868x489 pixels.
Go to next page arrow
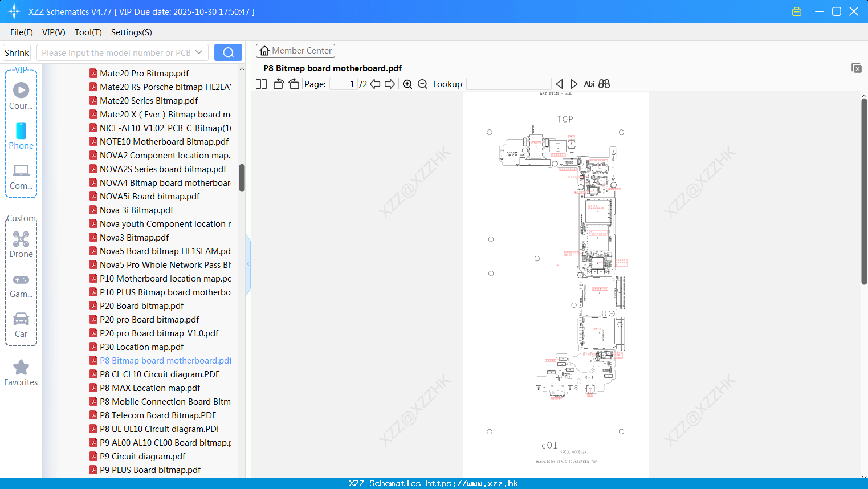[x=390, y=84]
